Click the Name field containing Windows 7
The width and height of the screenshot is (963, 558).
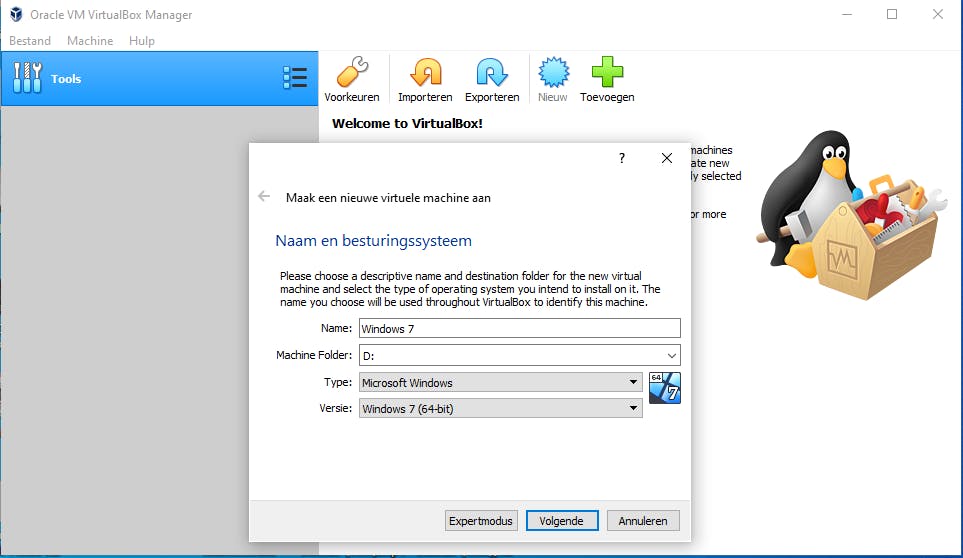[x=520, y=328]
